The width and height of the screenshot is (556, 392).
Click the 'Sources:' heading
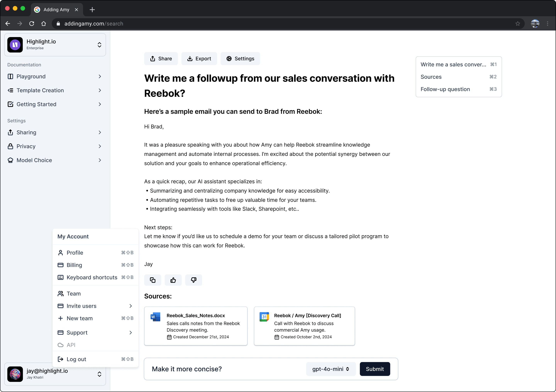coord(158,296)
